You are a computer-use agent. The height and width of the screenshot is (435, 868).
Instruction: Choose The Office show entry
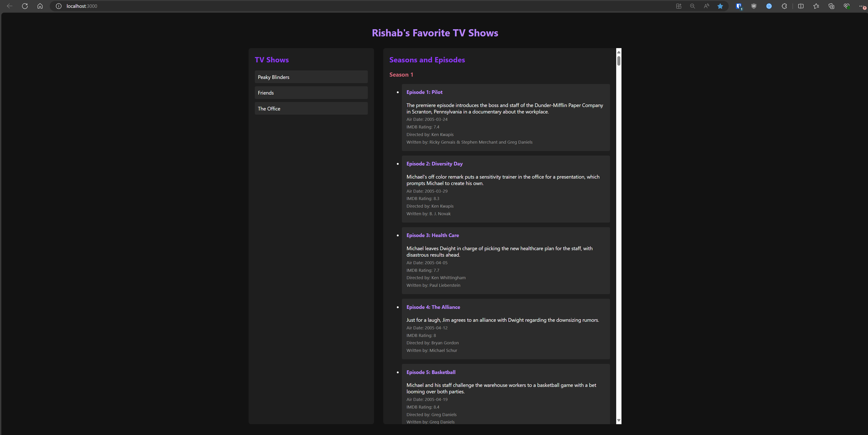coord(311,108)
